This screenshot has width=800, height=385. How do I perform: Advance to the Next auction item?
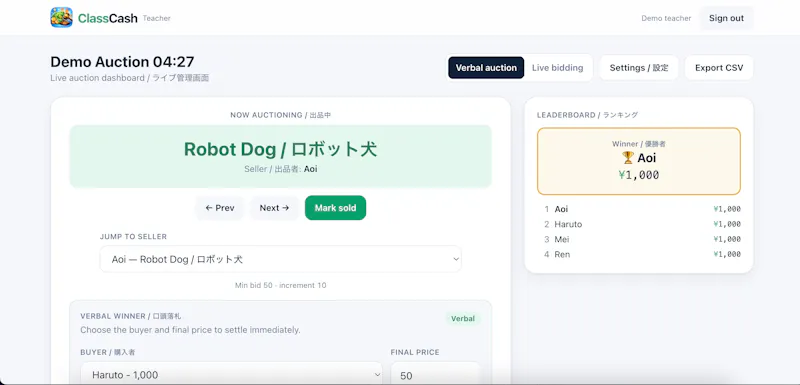[x=274, y=208]
